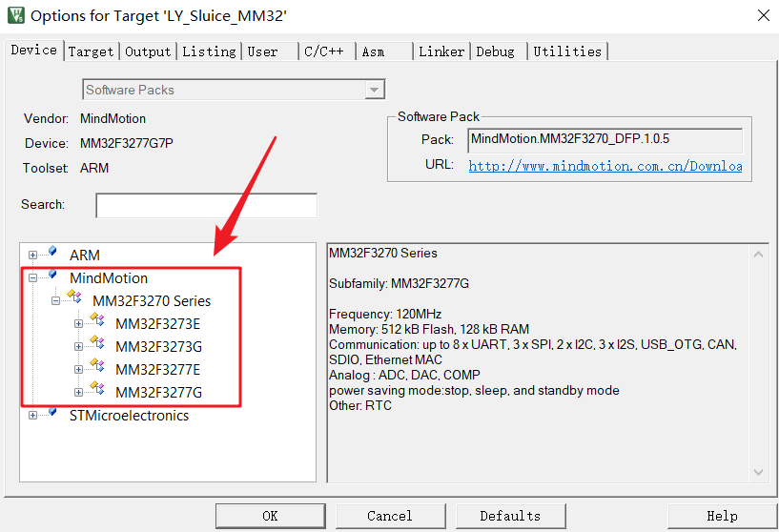Open the Listing tab

[209, 51]
